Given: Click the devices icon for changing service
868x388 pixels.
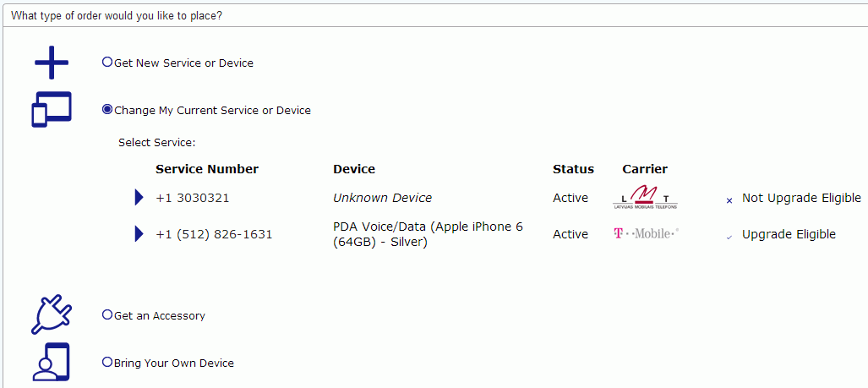Looking at the screenshot, I should [52, 110].
